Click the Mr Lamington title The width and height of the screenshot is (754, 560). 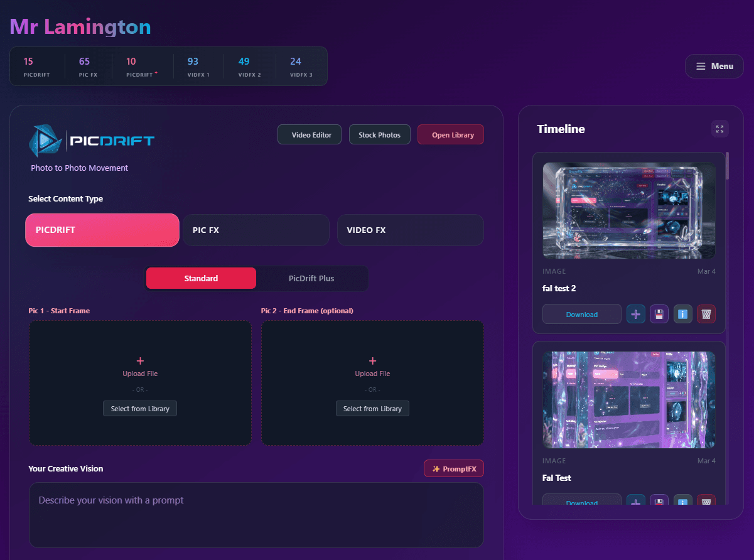point(80,26)
